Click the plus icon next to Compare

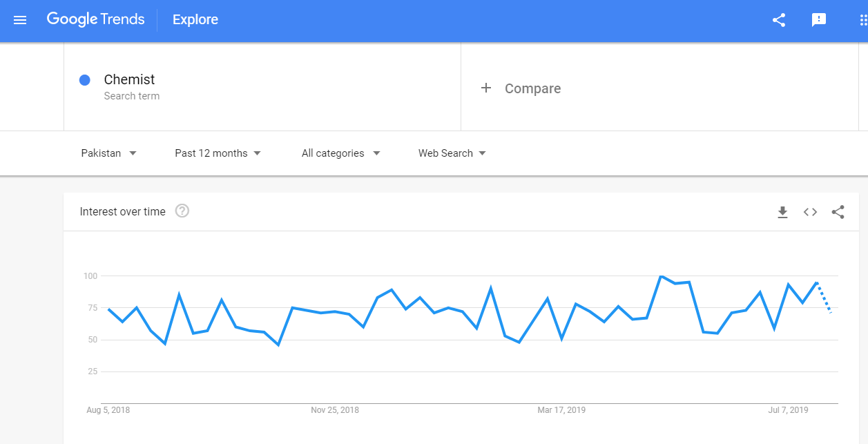click(x=486, y=88)
